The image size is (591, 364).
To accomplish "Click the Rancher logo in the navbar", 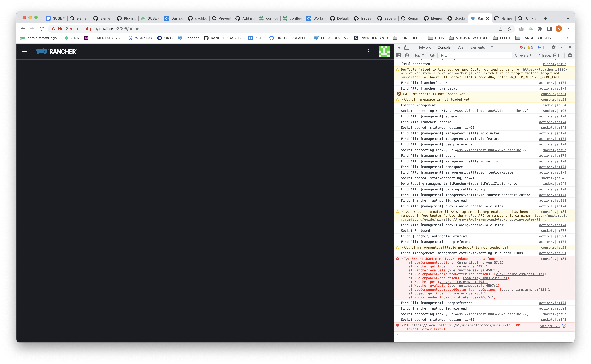I will pyautogui.click(x=56, y=51).
